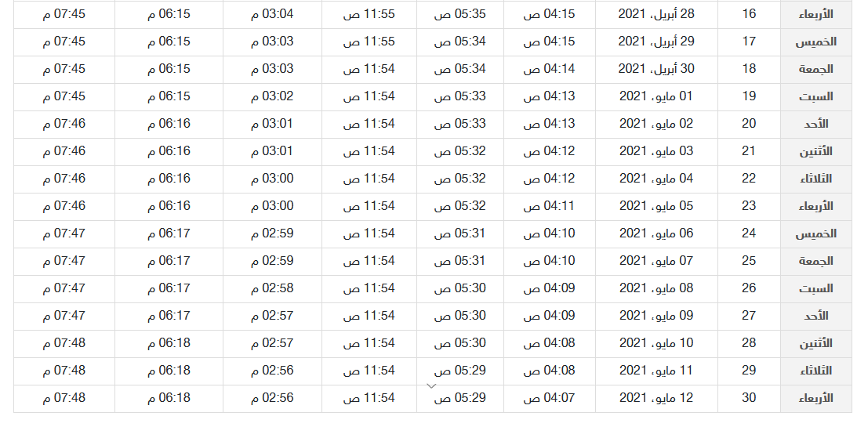This screenshot has width=868, height=427.
Task: Select the 11:54 ص cell in row 23
Action: click(369, 206)
